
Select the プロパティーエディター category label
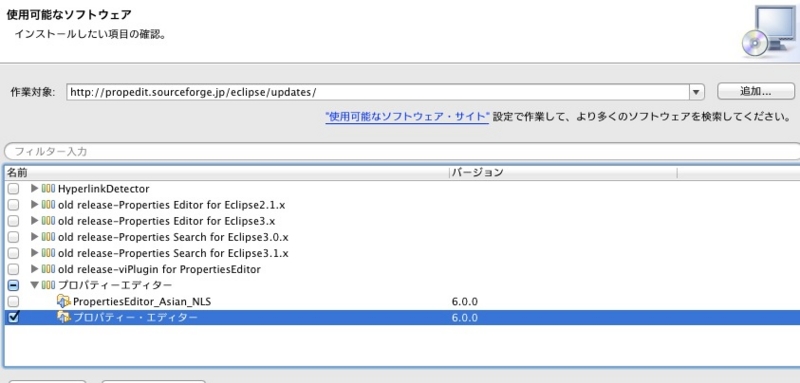[115, 285]
